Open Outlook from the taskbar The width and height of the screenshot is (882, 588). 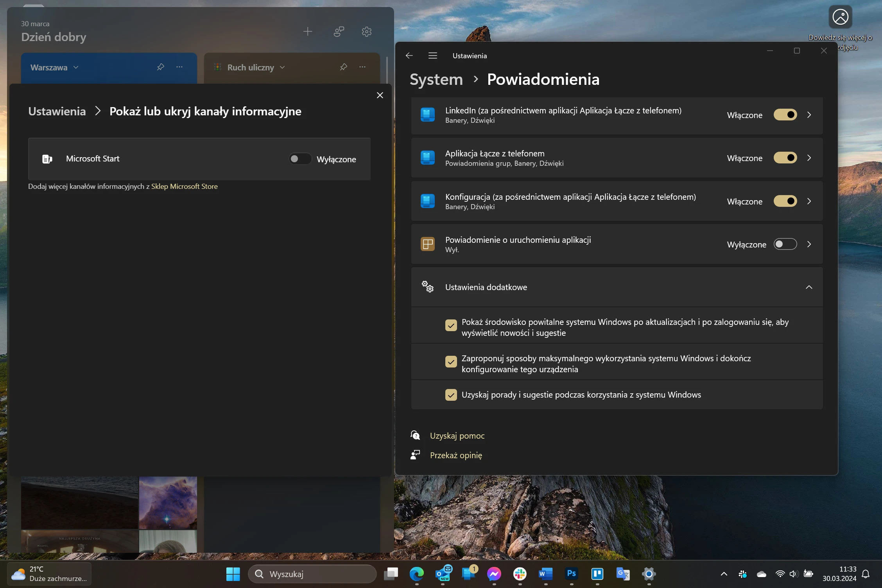[443, 574]
